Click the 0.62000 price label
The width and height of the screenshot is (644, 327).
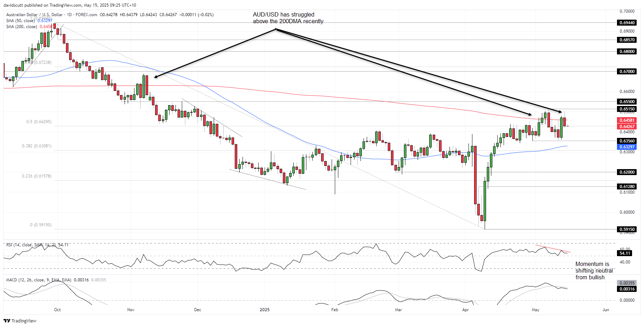coord(627,172)
